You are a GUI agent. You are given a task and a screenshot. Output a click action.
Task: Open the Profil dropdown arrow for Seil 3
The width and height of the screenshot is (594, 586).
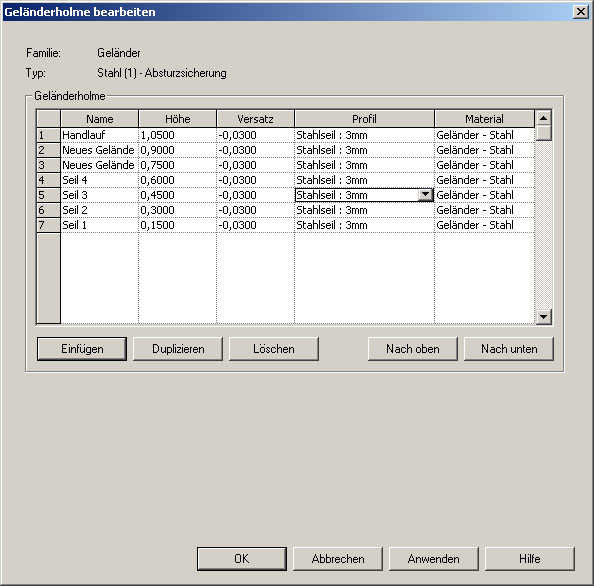click(x=425, y=195)
